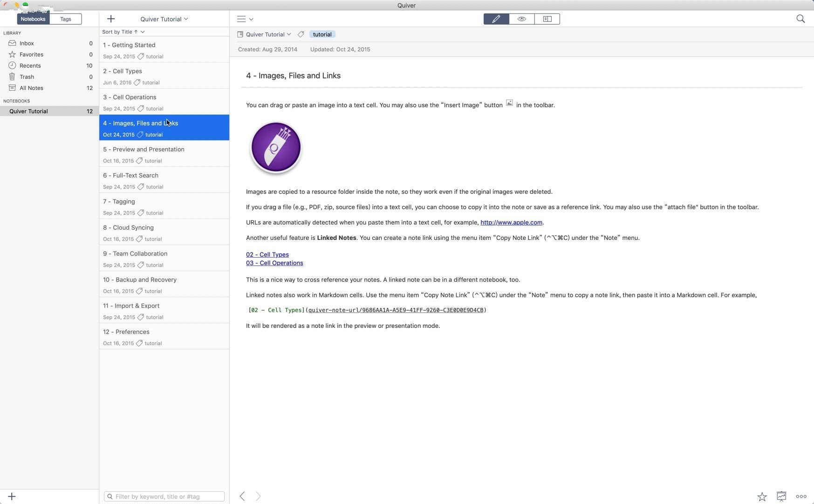Switch to Tags tab
814x504 pixels.
click(x=66, y=19)
